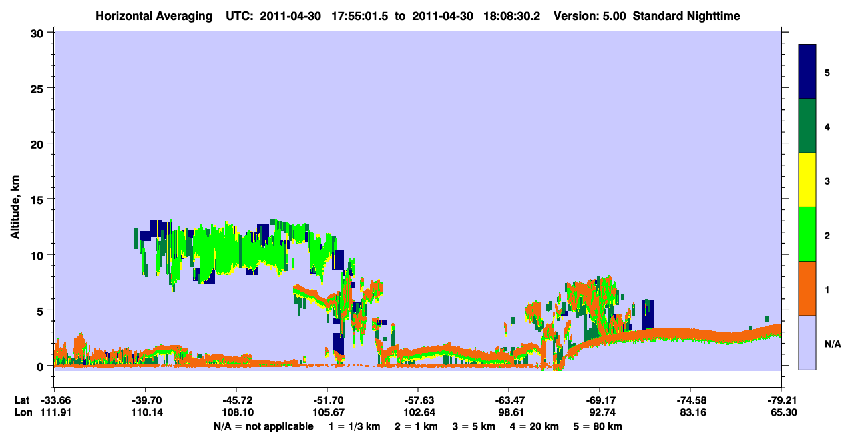
Task: Click the 'Lat' row label
Action: click(x=21, y=400)
